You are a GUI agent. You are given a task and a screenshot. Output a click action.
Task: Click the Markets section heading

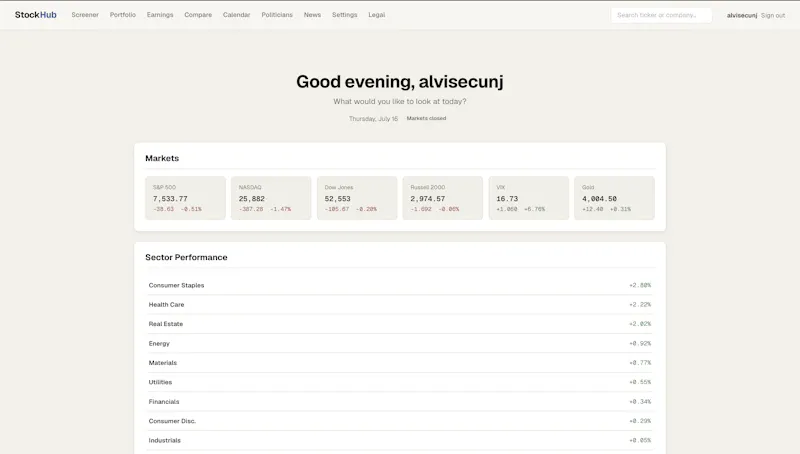point(162,158)
